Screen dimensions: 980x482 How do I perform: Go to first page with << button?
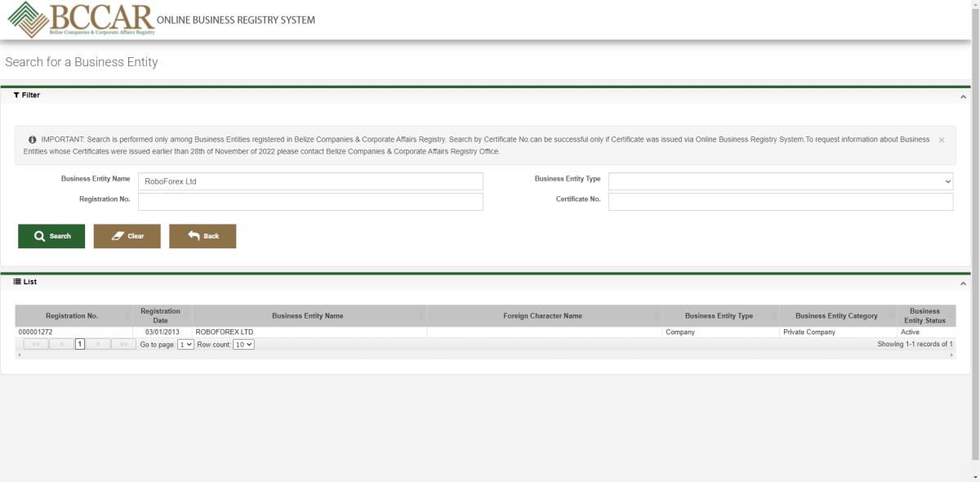[x=35, y=345]
